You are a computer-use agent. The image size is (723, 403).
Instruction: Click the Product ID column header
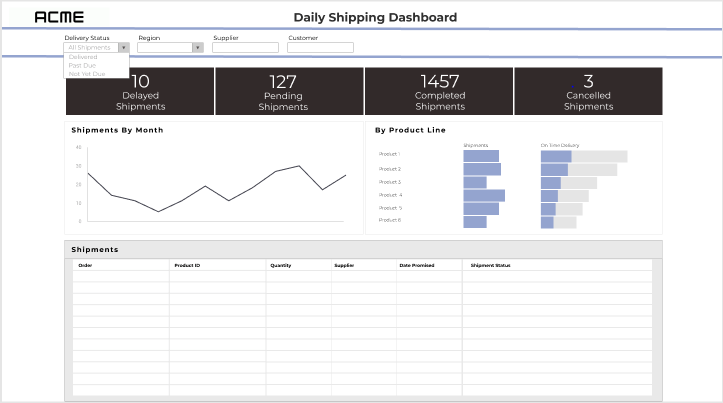(x=187, y=265)
